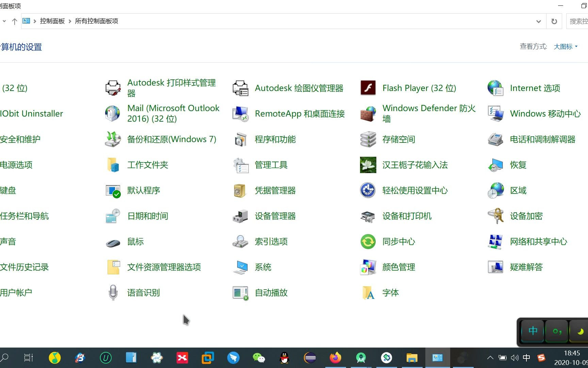588x368 pixels.
Task: Click the refresh button in address bar
Action: click(554, 21)
